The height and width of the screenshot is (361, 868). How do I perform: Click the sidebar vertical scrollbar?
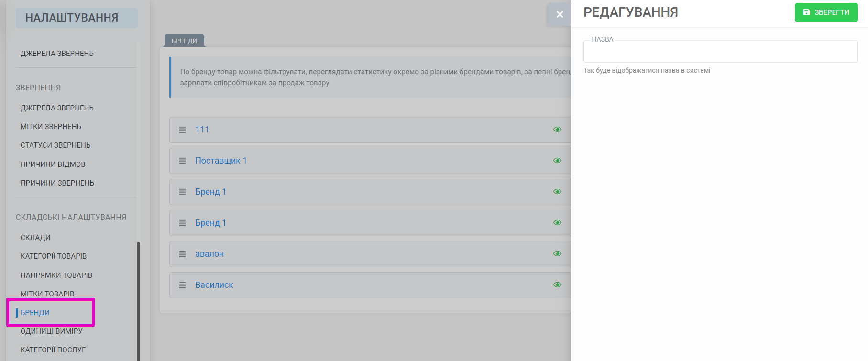pyautogui.click(x=138, y=301)
